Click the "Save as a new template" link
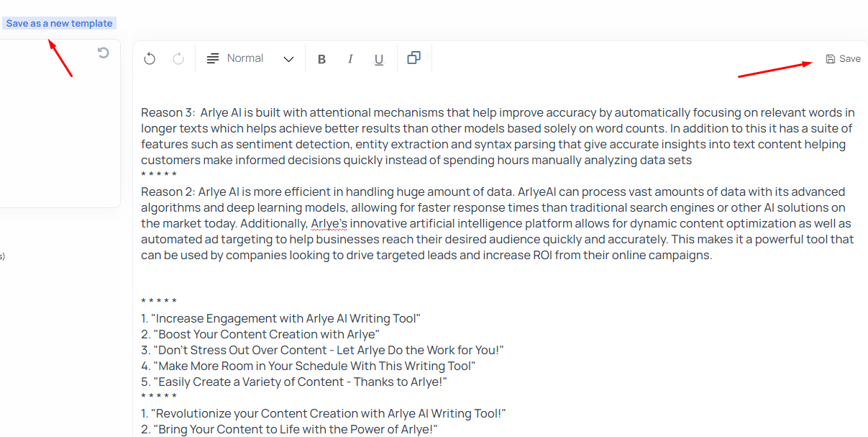This screenshot has height=437, width=868. click(59, 23)
